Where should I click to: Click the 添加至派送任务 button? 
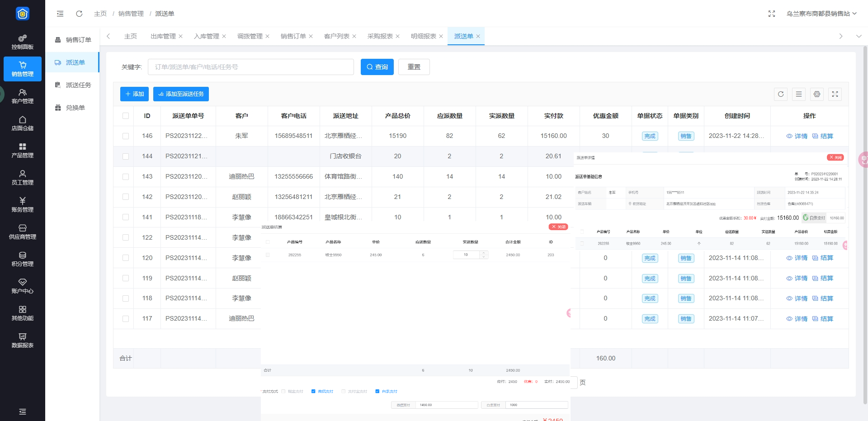tap(181, 94)
